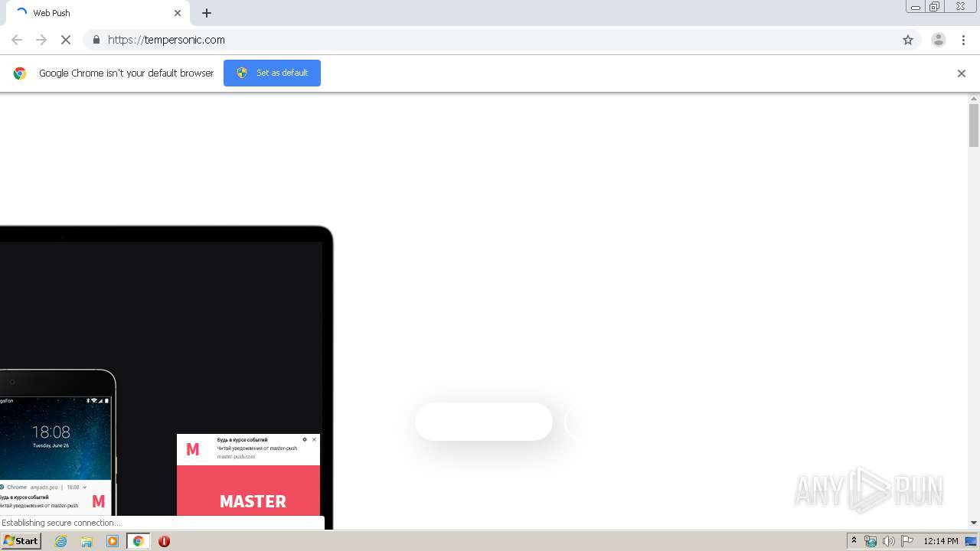Viewport: 980px width, 551px height.
Task: Open Windows Media Player from taskbar
Action: 113,541
